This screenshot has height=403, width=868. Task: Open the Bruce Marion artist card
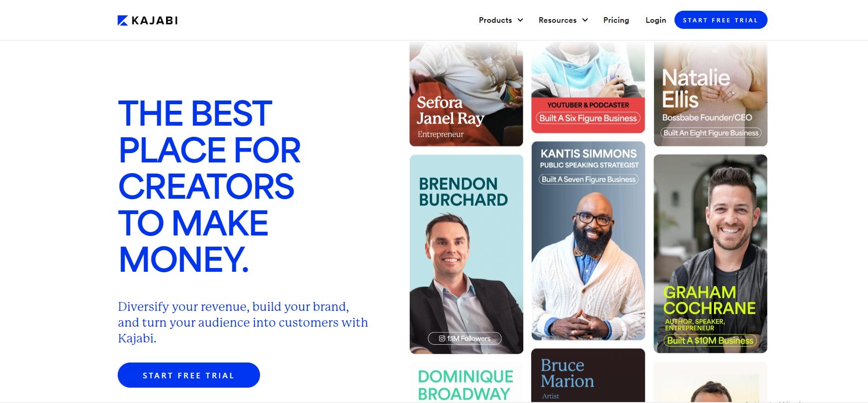[x=588, y=376]
